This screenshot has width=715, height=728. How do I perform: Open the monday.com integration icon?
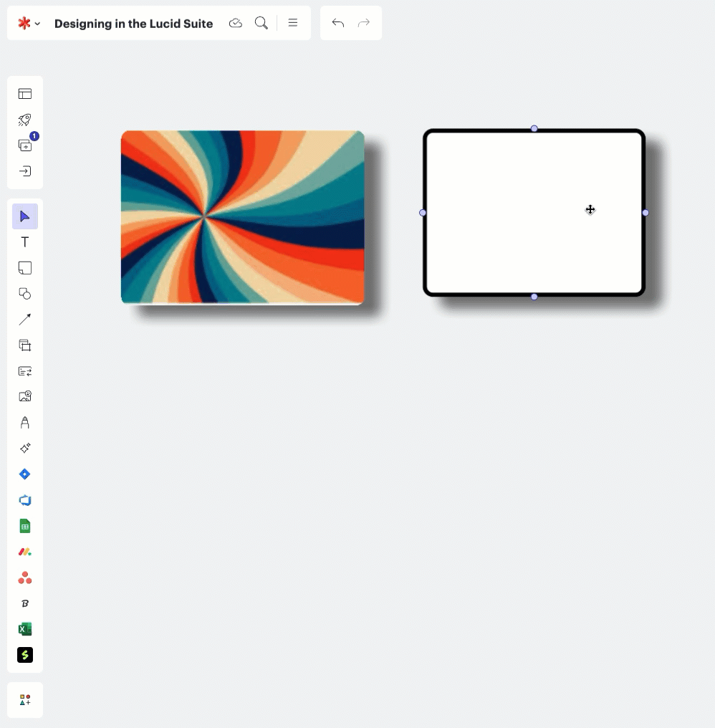click(25, 552)
